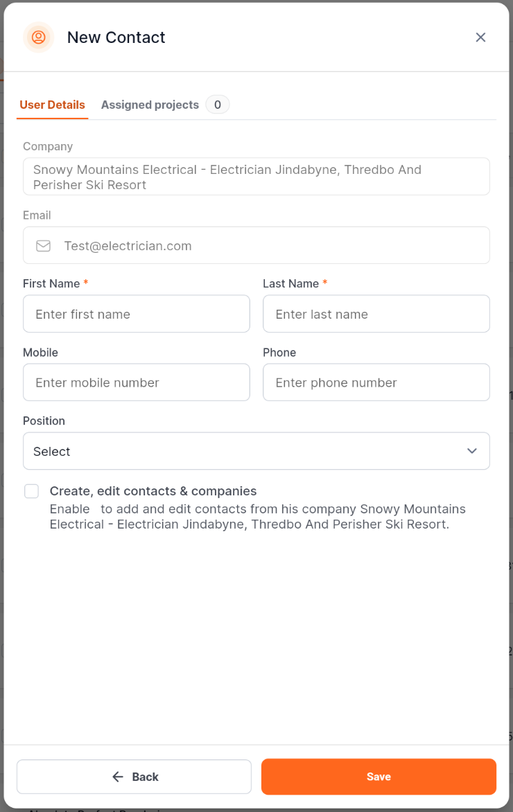513x812 pixels.
Task: Switch to the Assigned projects tab
Action: click(x=150, y=105)
